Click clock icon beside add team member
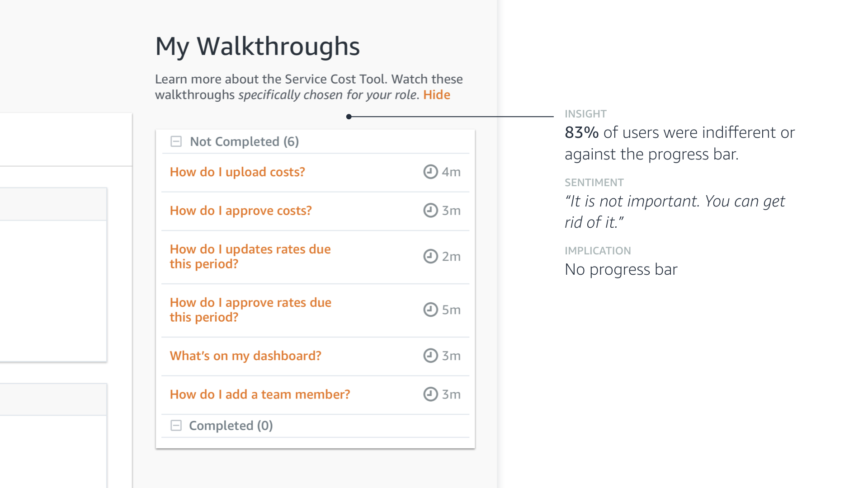 tap(430, 394)
